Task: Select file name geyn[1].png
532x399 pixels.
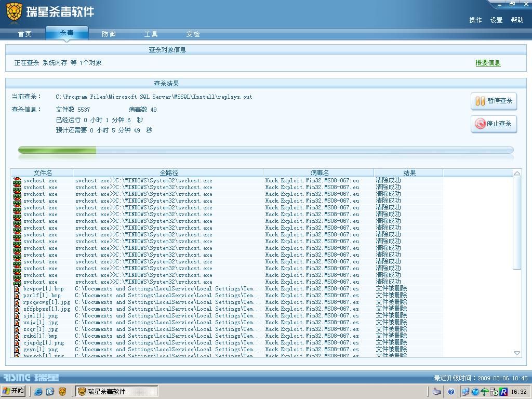Action: coord(41,350)
